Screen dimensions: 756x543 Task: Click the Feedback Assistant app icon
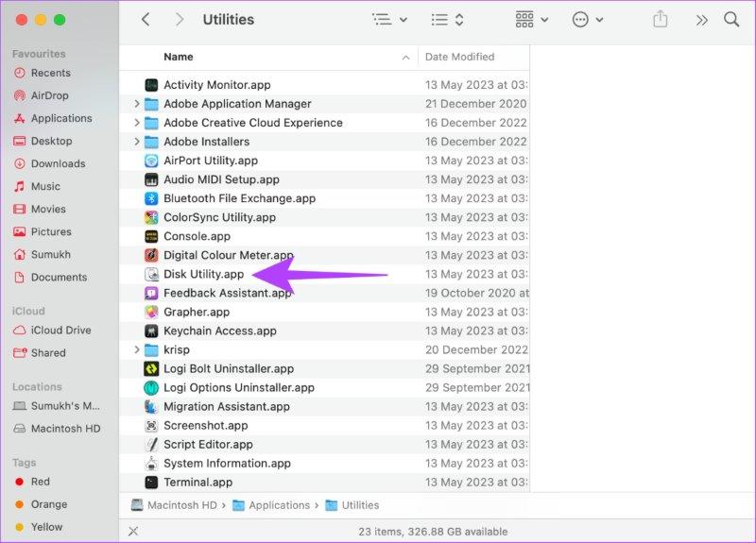coord(151,294)
